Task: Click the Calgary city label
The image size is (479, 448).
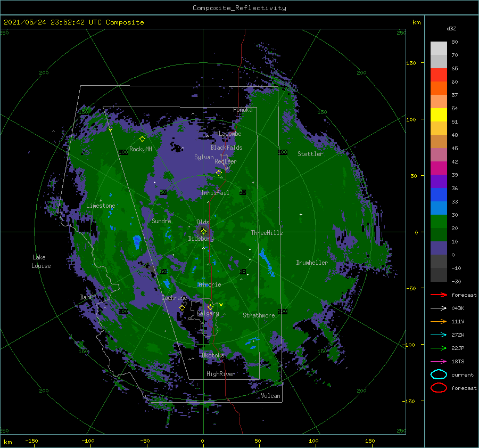Action: 208,313
